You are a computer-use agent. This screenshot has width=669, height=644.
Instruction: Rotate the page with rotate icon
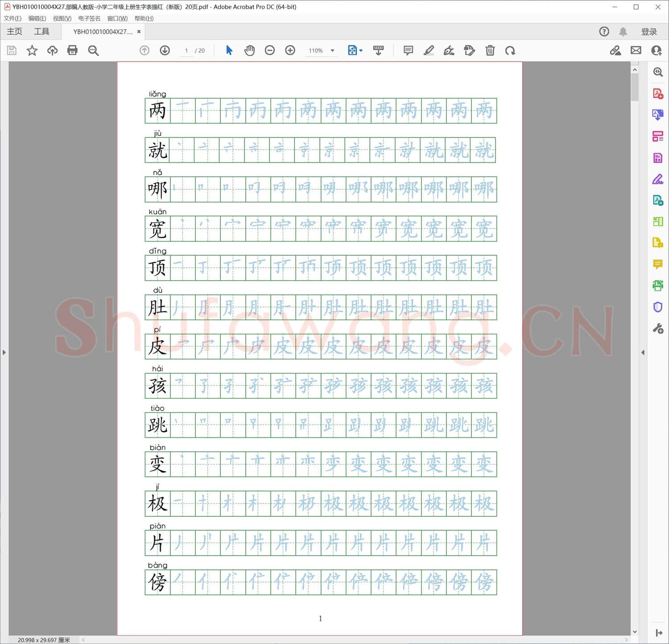[x=510, y=50]
